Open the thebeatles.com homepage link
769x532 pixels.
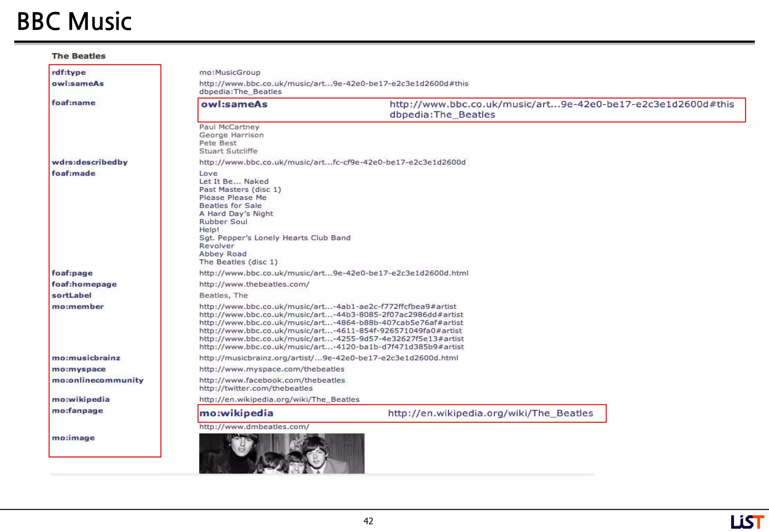[x=254, y=284]
